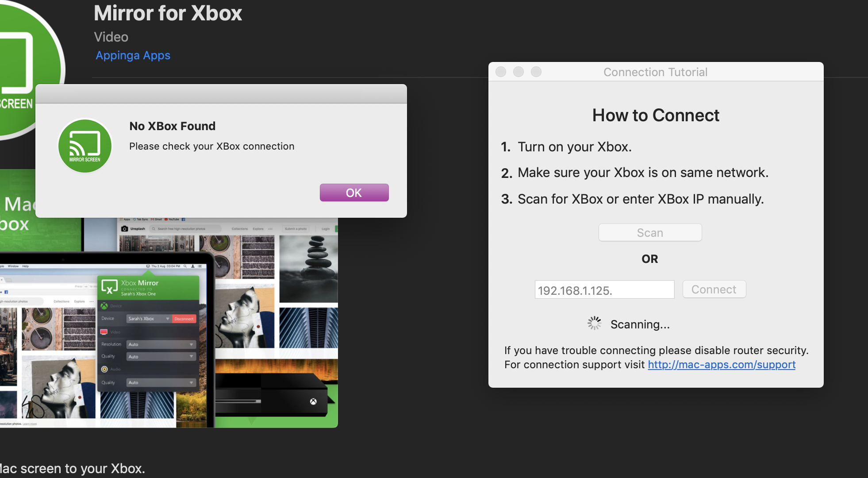Click 'Scan for XBox or enter XBox IP manually.'

coord(641,199)
